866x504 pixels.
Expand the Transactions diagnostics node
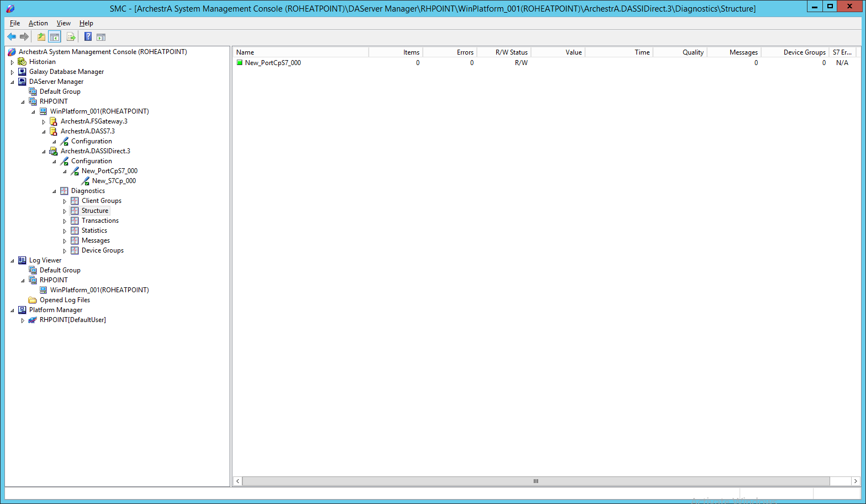pyautogui.click(x=65, y=221)
